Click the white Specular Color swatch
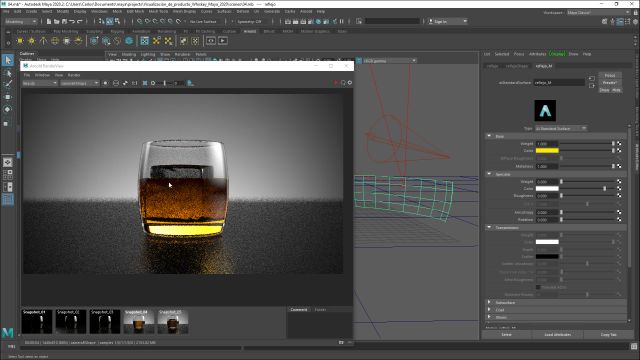The width and height of the screenshot is (640, 360). [x=547, y=189]
